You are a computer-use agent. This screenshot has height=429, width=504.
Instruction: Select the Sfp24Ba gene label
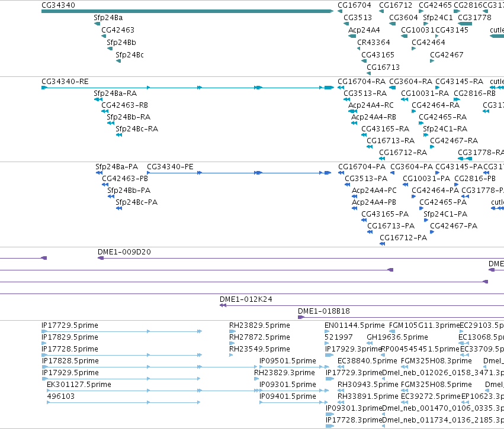[108, 18]
